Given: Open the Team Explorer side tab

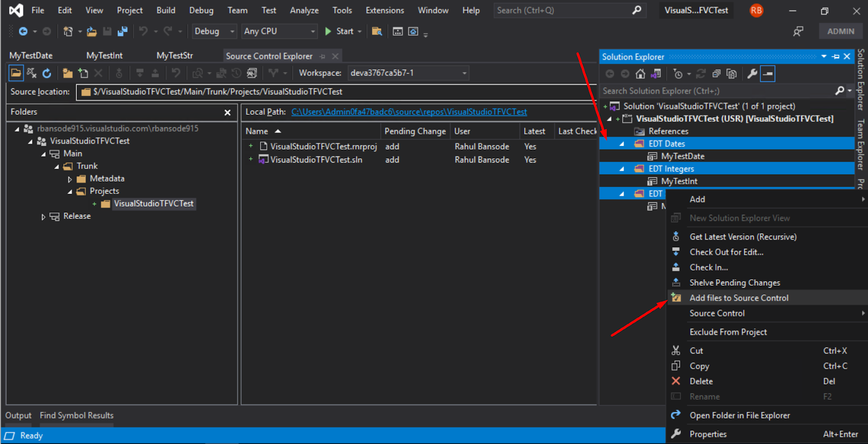Looking at the screenshot, I should tap(860, 144).
